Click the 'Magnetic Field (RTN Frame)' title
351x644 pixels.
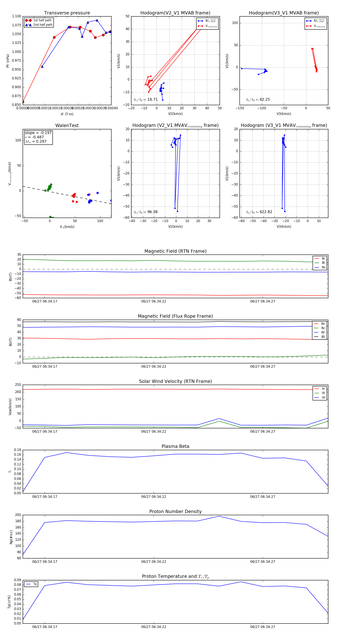175,251
